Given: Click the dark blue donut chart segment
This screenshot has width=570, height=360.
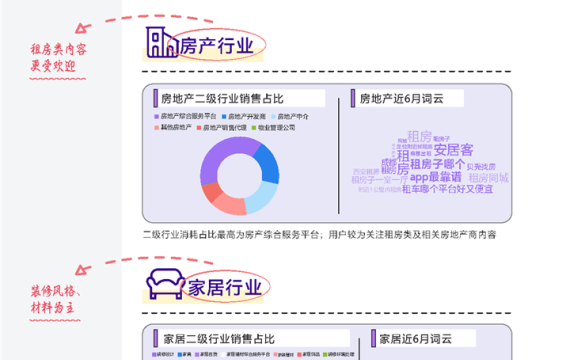Looking at the screenshot, I should [x=268, y=164].
